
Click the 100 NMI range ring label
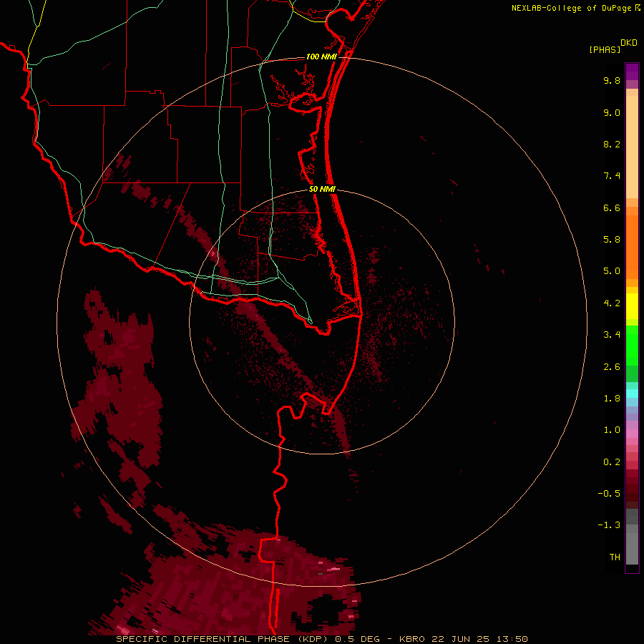pos(321,57)
